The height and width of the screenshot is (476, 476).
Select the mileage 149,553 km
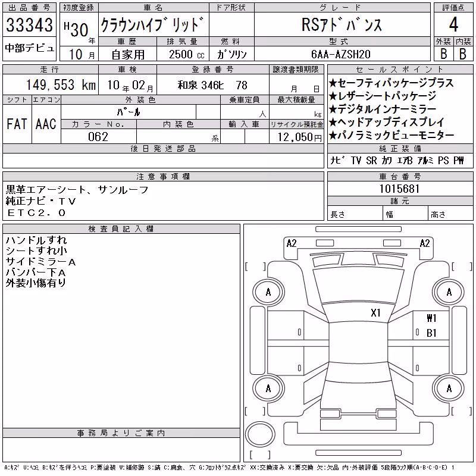pyautogui.click(x=61, y=84)
